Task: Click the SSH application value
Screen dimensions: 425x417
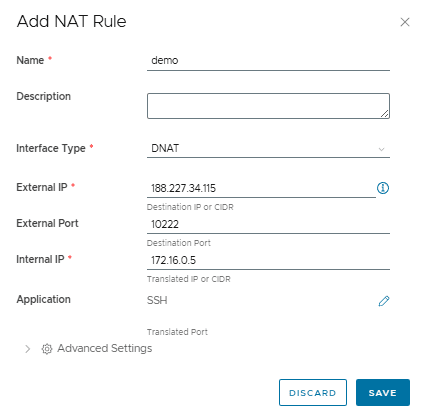Action: [x=157, y=300]
